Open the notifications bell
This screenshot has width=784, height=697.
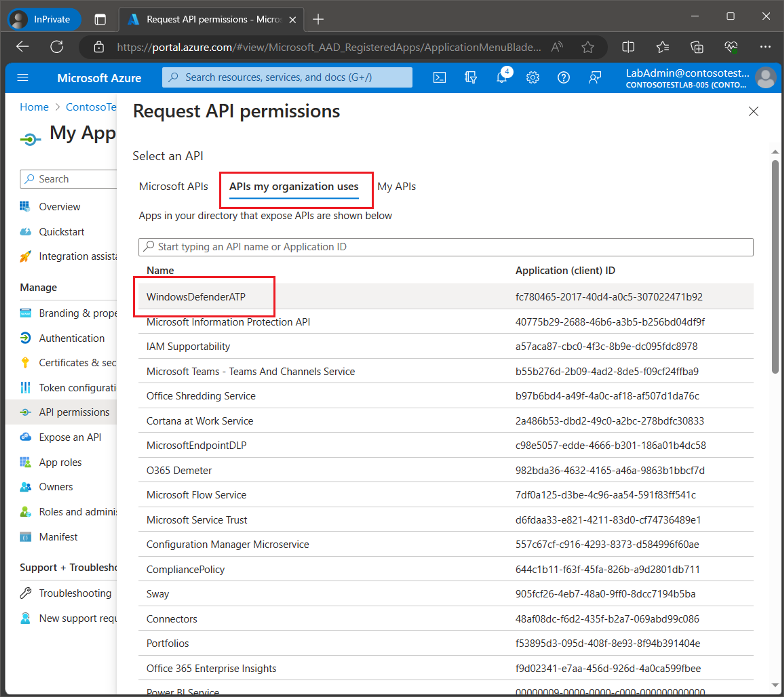502,78
